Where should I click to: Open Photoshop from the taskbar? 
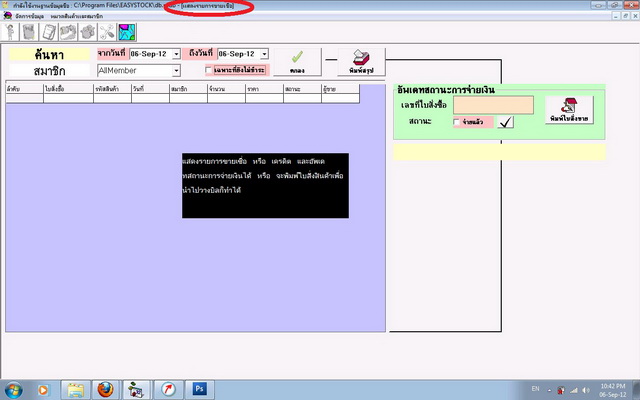199,388
